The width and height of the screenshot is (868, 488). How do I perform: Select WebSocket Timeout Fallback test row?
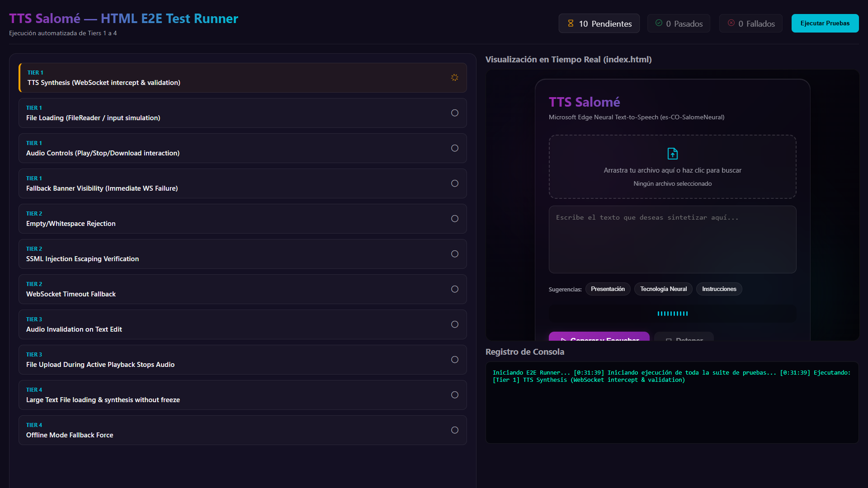coord(243,289)
